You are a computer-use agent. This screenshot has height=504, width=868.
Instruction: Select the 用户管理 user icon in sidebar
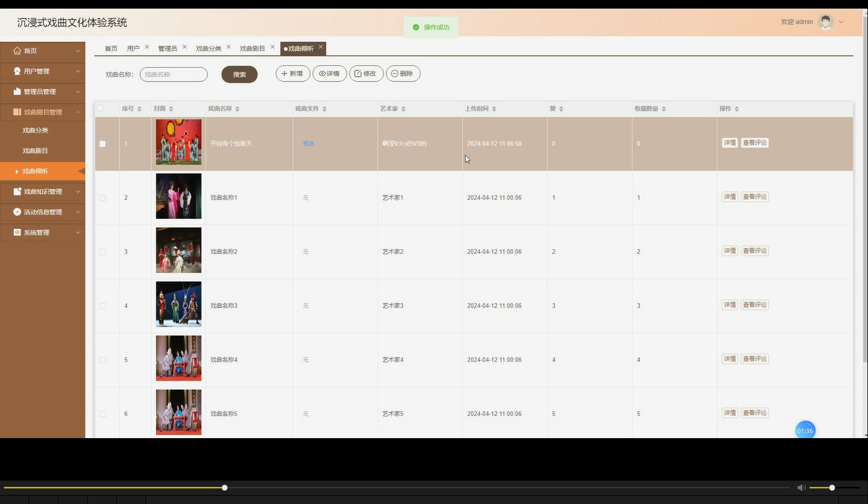16,71
